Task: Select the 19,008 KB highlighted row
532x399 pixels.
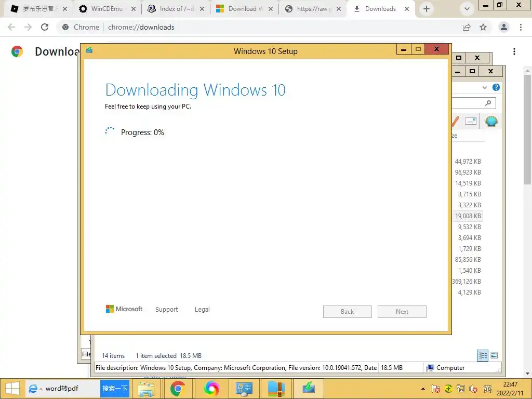Action: click(x=468, y=216)
